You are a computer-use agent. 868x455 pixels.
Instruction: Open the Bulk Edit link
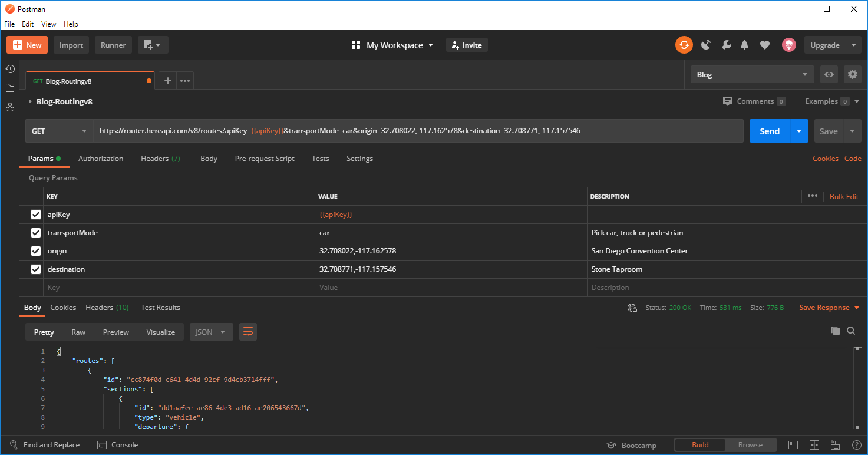click(844, 196)
